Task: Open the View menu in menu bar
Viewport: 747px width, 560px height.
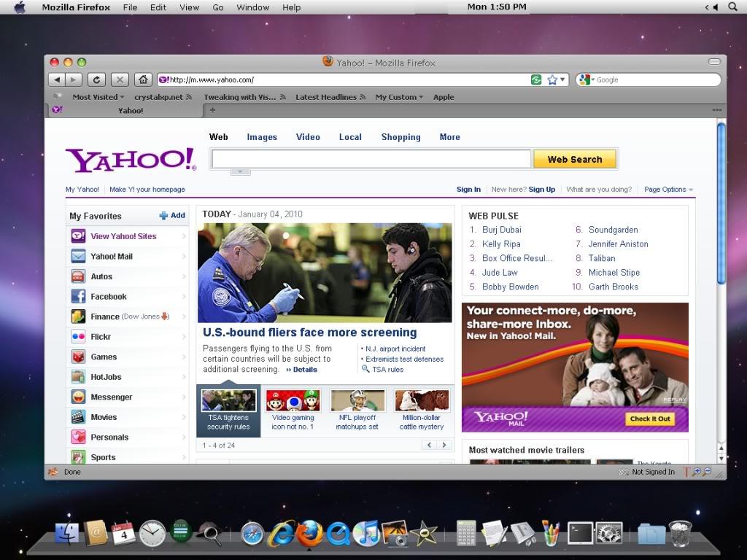Action: (x=189, y=7)
